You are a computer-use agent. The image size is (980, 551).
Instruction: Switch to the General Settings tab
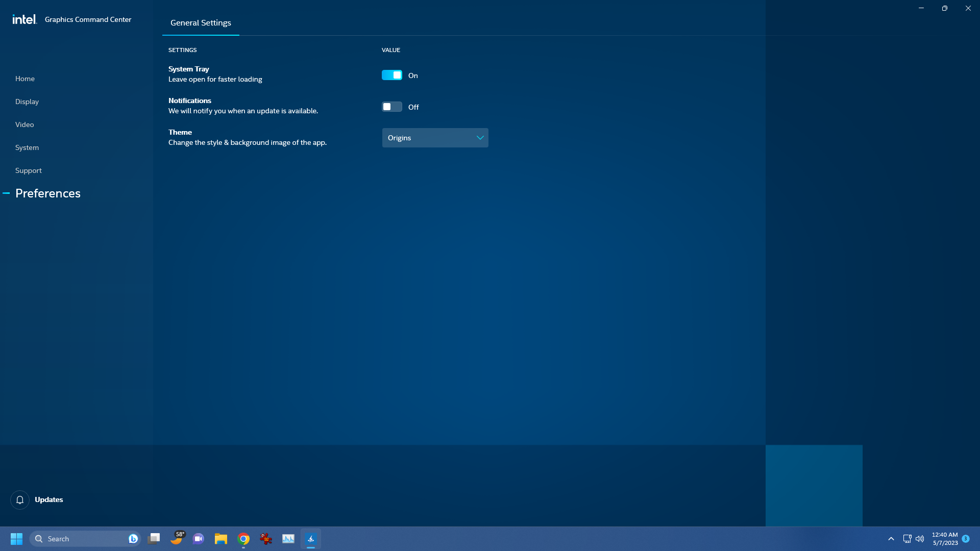[x=201, y=22]
